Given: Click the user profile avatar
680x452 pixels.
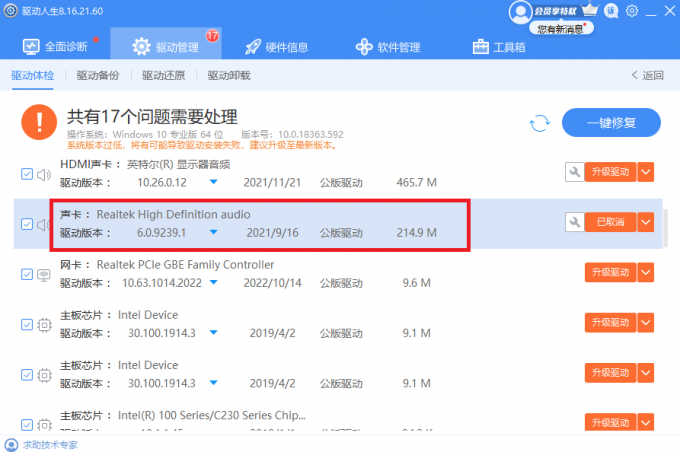Looking at the screenshot, I should tap(519, 11).
